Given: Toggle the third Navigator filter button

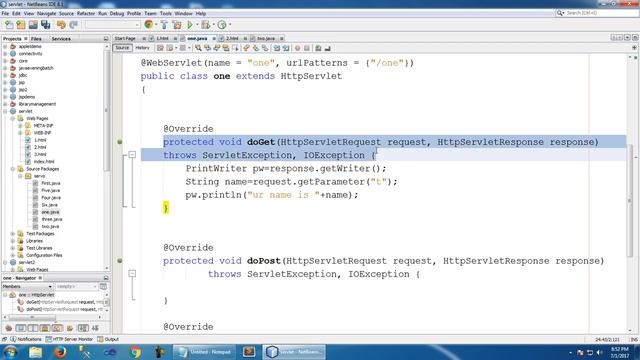Looking at the screenshot, I should pos(33,328).
